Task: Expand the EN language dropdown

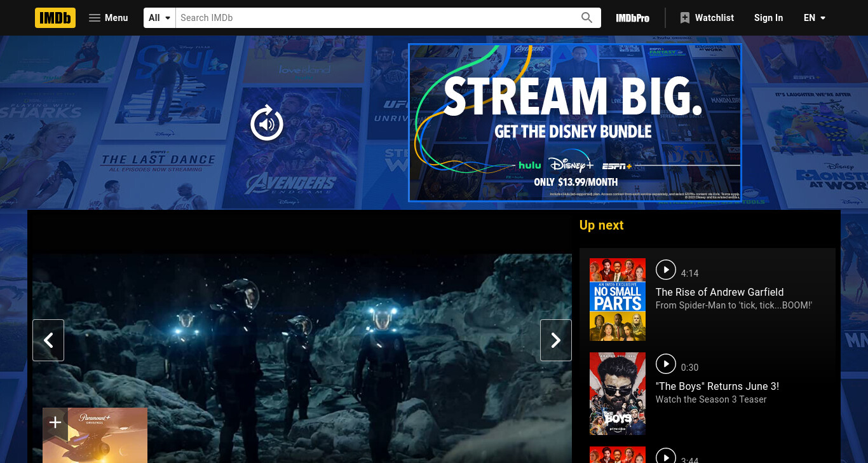Action: coord(815,18)
